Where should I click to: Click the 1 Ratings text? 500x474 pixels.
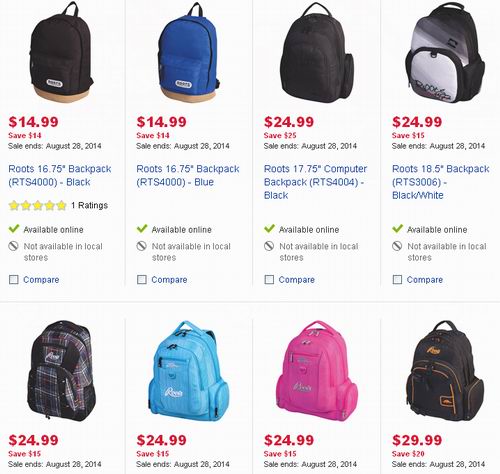[x=89, y=205]
